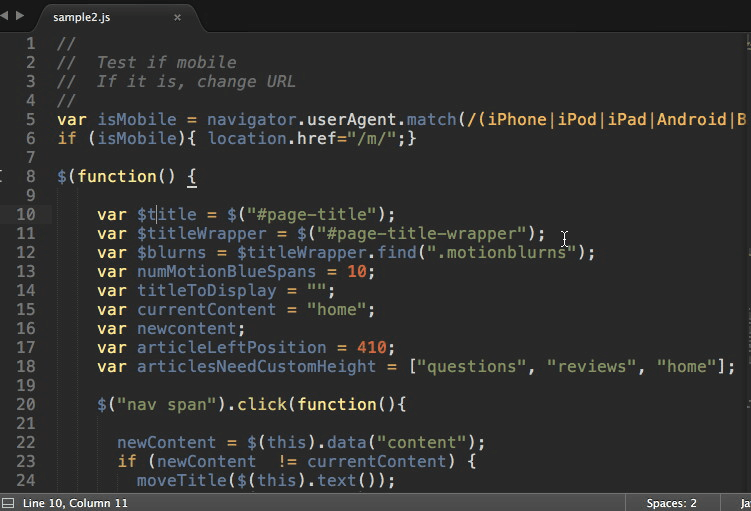
Task: Click 'navigator' on line 5
Action: (x=251, y=119)
